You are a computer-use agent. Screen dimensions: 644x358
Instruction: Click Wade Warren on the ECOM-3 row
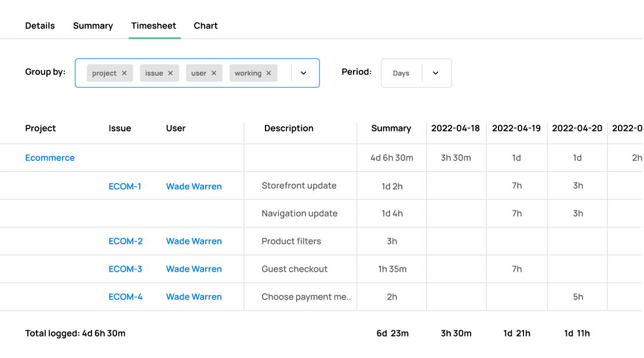[194, 269]
